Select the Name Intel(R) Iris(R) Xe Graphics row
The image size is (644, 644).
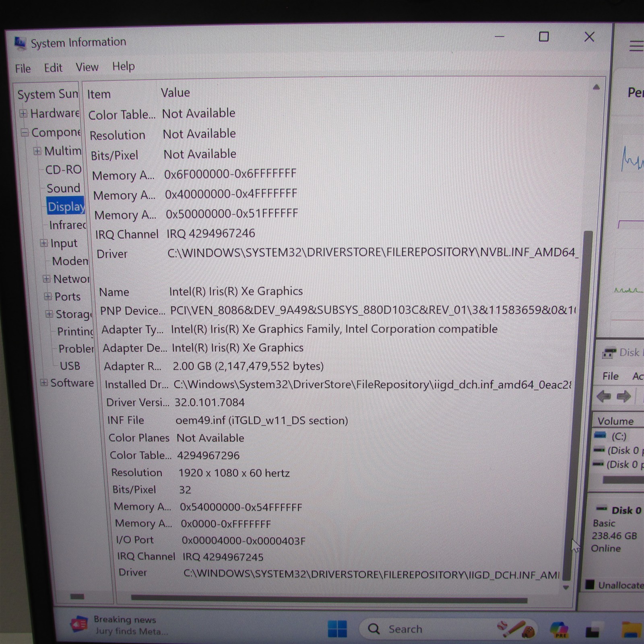pyautogui.click(x=201, y=291)
